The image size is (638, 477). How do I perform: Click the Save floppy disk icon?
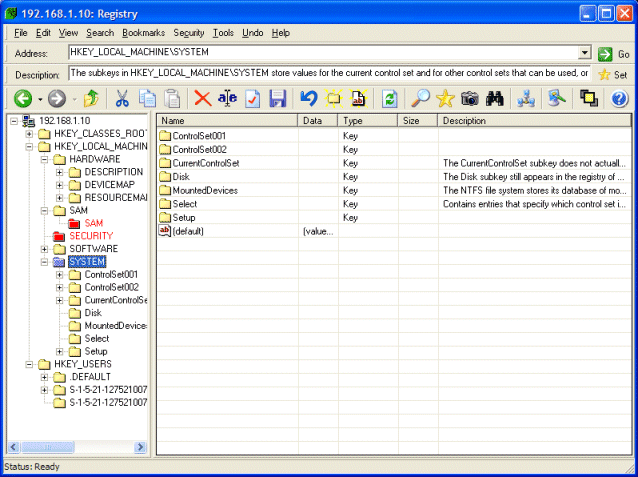click(x=277, y=98)
